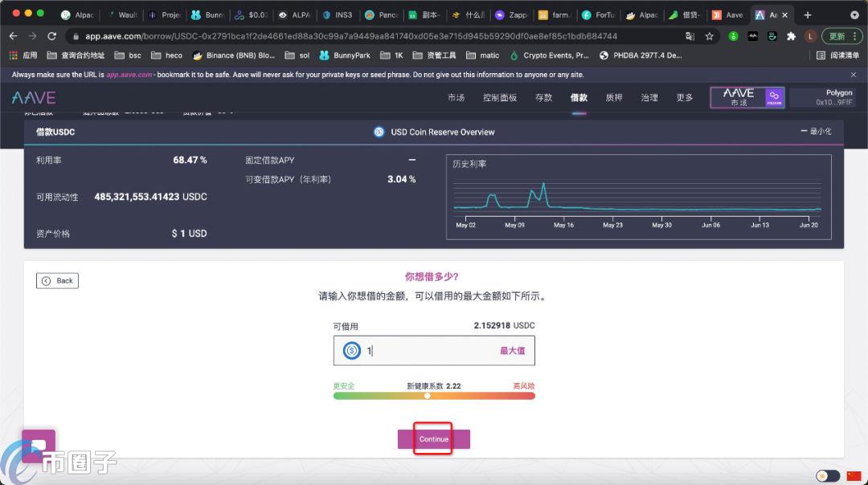Open the purple chat support widget

pyautogui.click(x=39, y=445)
